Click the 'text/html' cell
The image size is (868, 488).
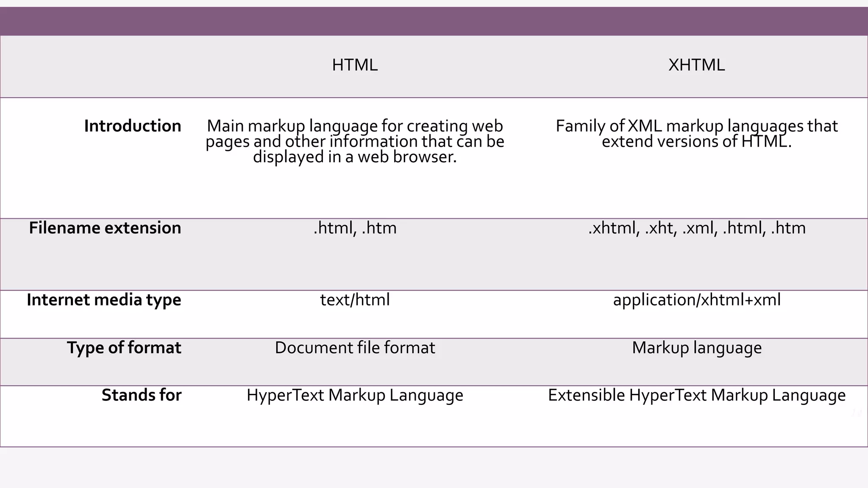(x=355, y=300)
